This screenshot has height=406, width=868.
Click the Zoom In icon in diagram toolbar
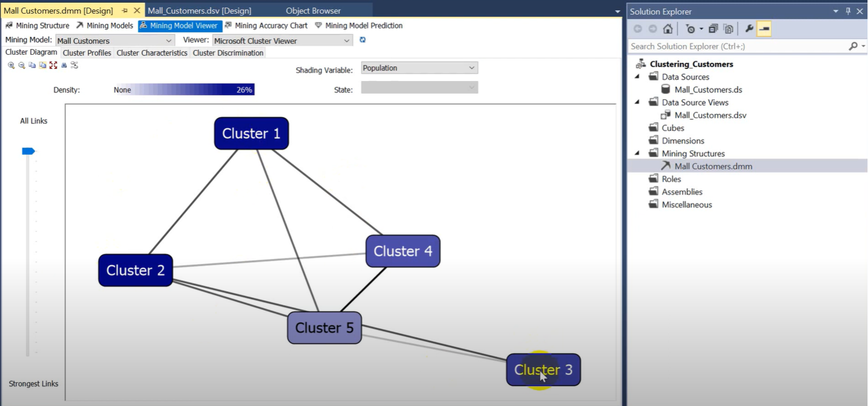pos(11,65)
